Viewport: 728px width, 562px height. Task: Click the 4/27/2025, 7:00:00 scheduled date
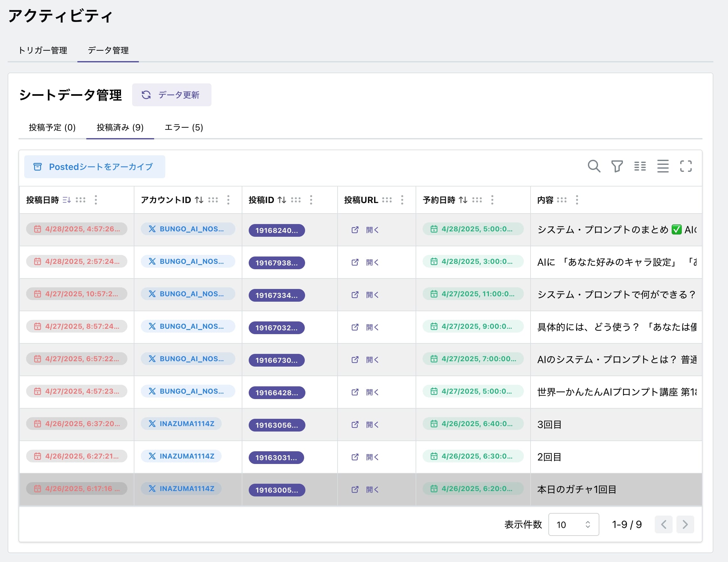pyautogui.click(x=473, y=359)
